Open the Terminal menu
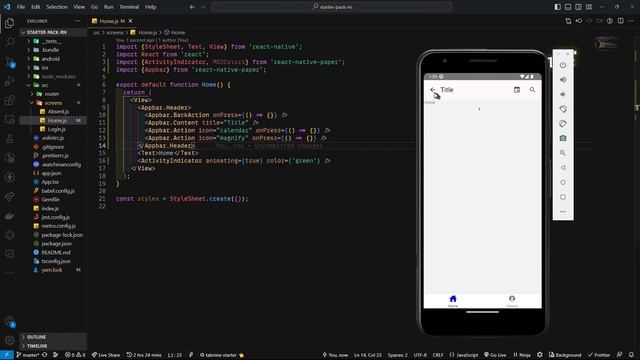The width and height of the screenshot is (640, 360). point(129,7)
